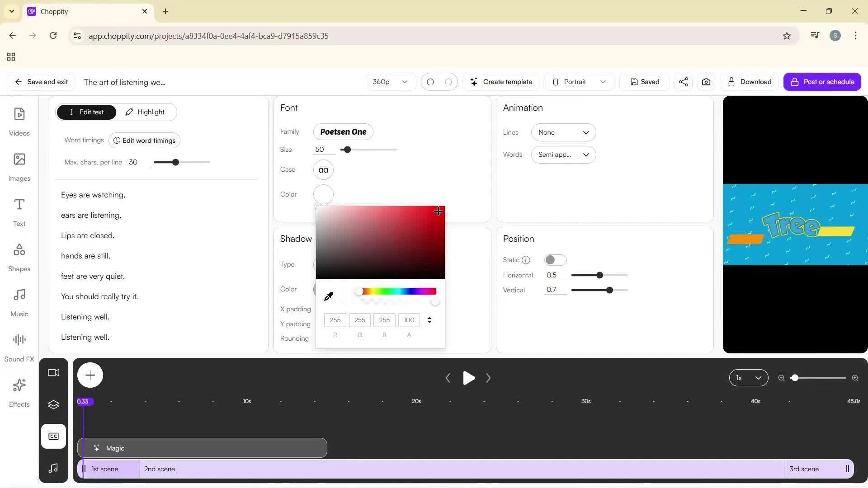Open the Lines animation dropdown
This screenshot has width=868, height=488.
point(563,132)
